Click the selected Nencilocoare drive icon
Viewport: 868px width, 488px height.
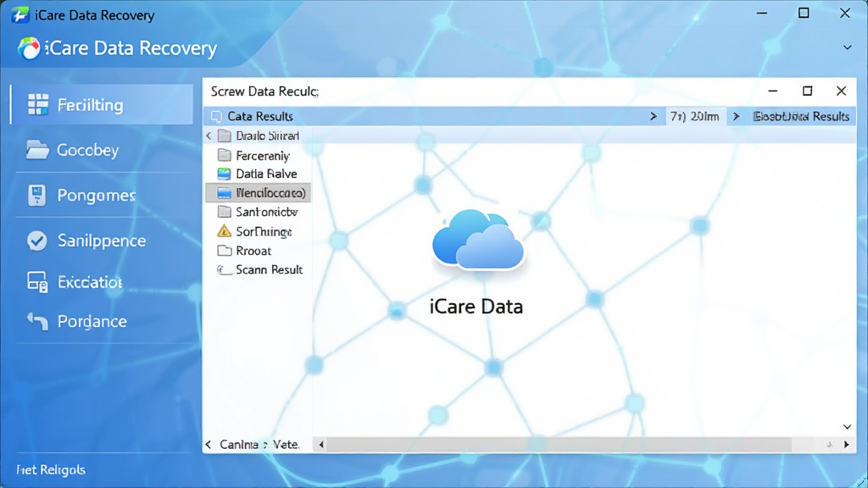click(x=224, y=192)
